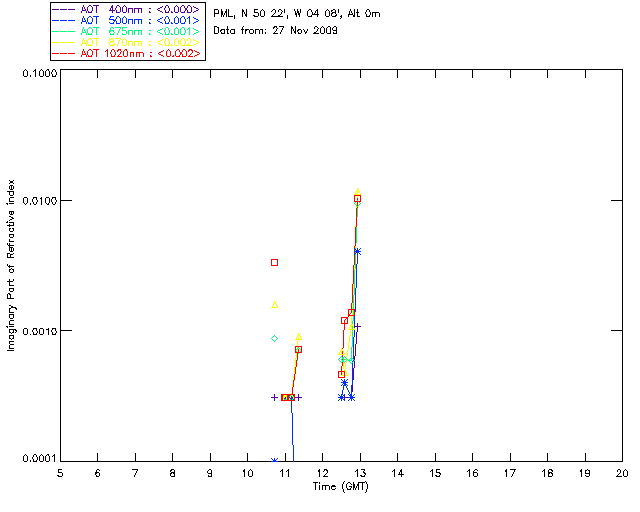Image resolution: width=640 pixels, height=512 pixels.
Task: Click the blue asterisk marker just below the peak
Action: coord(358,252)
